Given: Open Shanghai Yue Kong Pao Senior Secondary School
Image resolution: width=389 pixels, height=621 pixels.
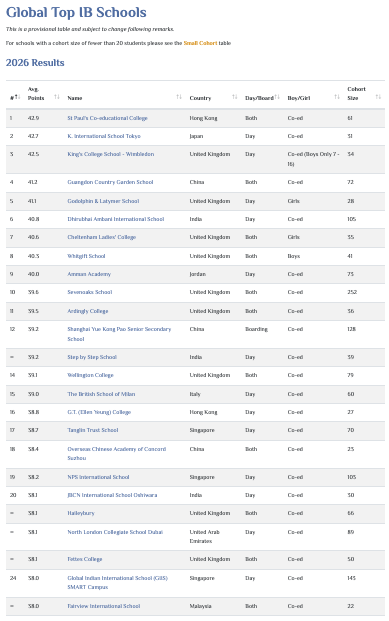Looking at the screenshot, I should point(119,334).
